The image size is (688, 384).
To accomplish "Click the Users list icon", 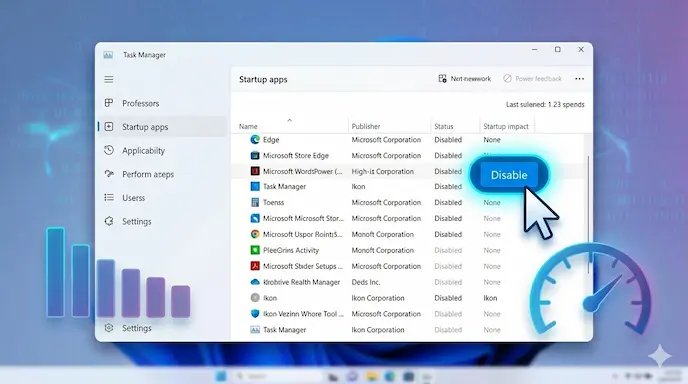I will pos(109,197).
